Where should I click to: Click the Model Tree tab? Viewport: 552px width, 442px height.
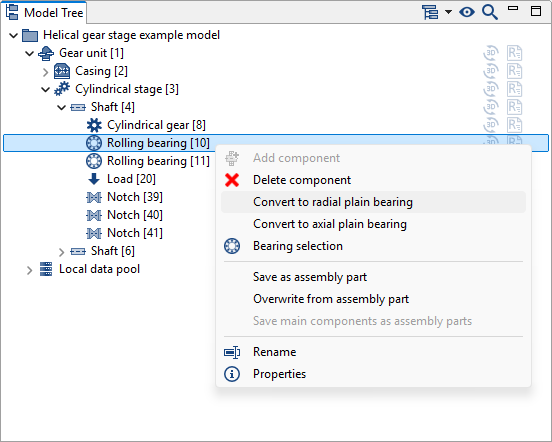44,13
